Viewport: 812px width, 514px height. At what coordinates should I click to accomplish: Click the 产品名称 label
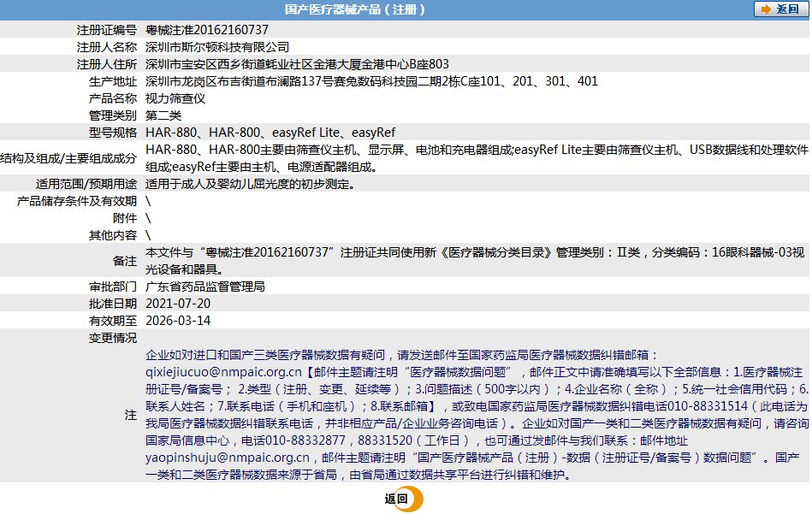pyautogui.click(x=113, y=98)
